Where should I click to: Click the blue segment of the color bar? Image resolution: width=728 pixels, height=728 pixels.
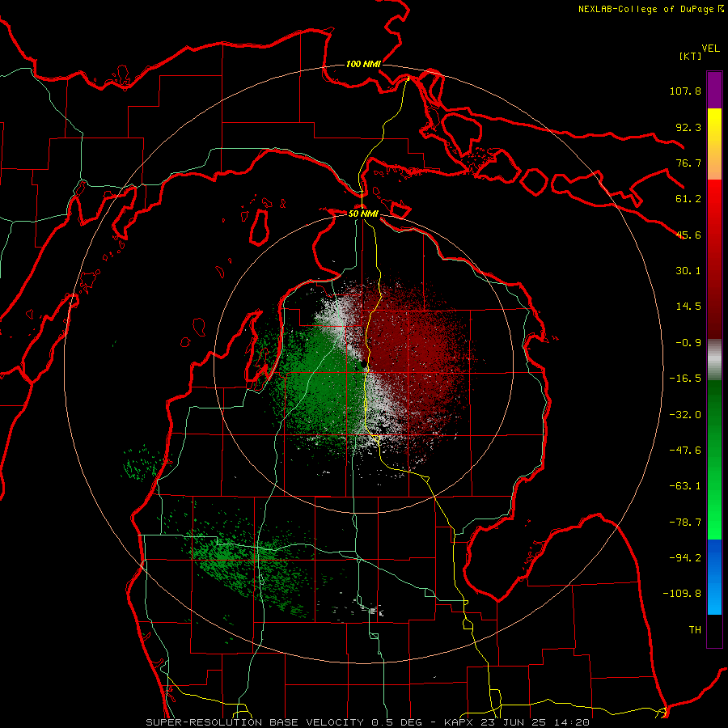coord(714,577)
